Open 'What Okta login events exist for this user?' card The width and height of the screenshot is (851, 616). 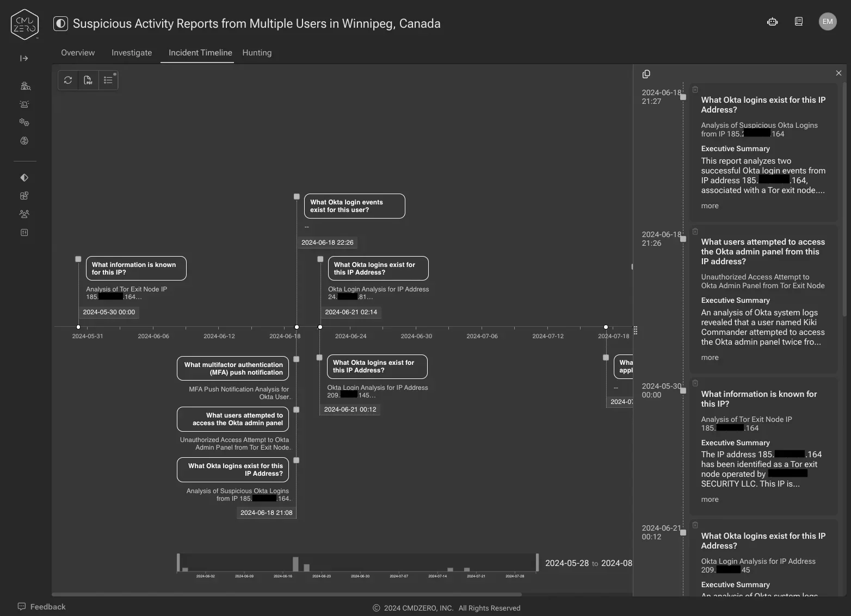click(355, 206)
